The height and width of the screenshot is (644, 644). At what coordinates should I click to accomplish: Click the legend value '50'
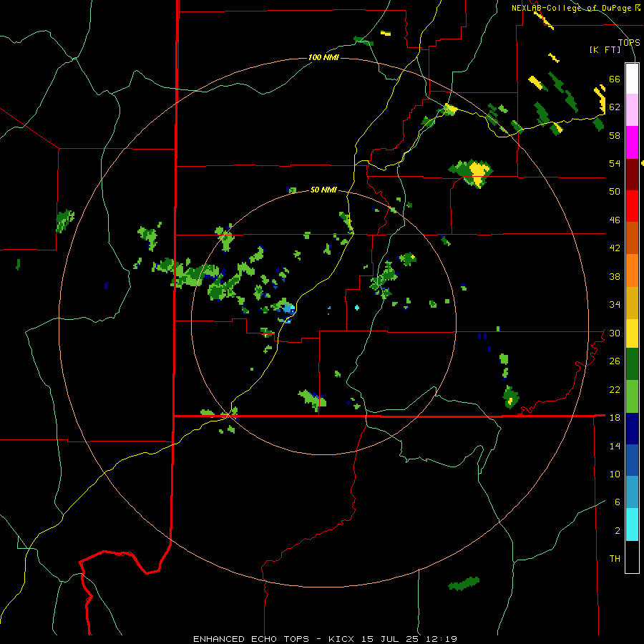click(x=615, y=191)
